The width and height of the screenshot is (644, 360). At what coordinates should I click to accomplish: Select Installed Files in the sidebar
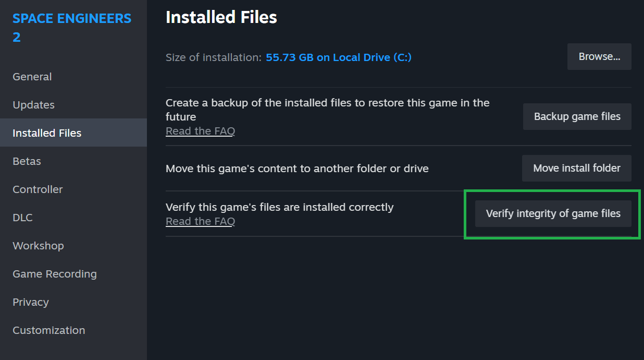47,133
